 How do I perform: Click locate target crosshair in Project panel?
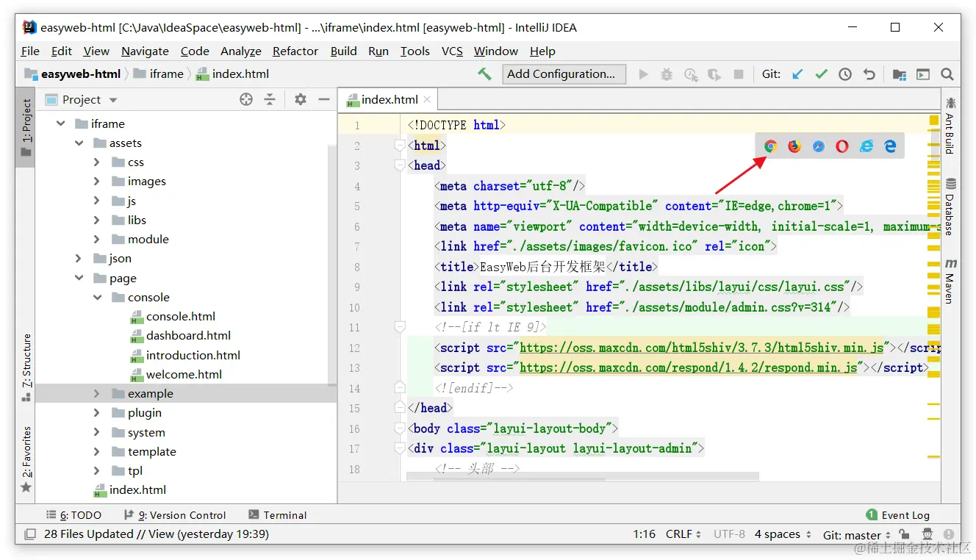246,99
